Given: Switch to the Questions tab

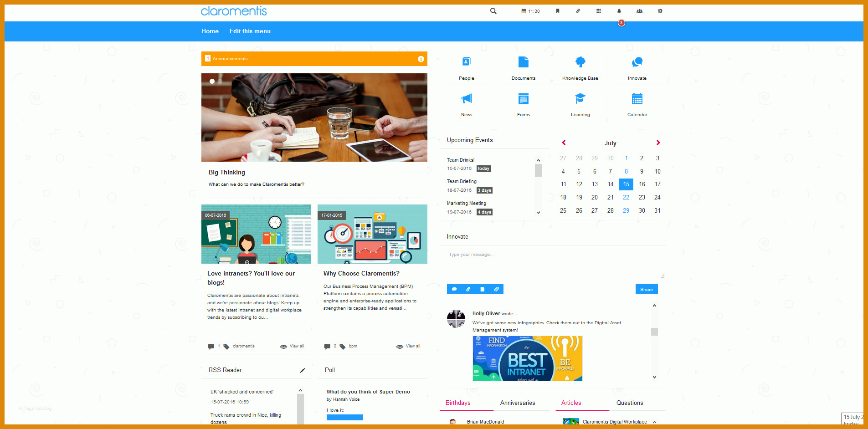Looking at the screenshot, I should point(630,403).
